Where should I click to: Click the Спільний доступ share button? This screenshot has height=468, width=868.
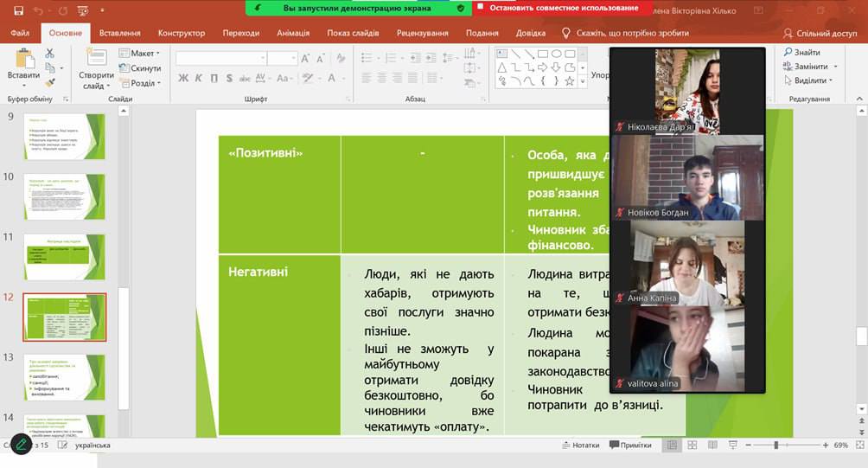click(x=820, y=33)
